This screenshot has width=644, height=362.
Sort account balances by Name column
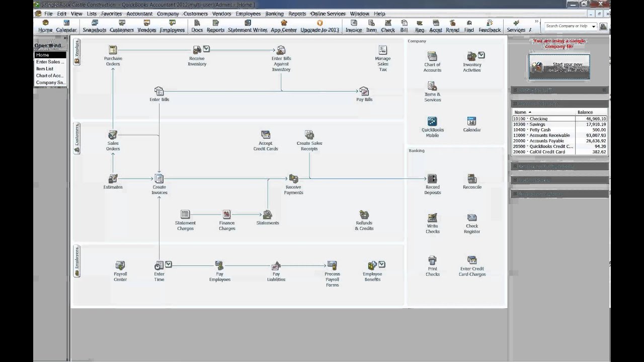[543, 112]
